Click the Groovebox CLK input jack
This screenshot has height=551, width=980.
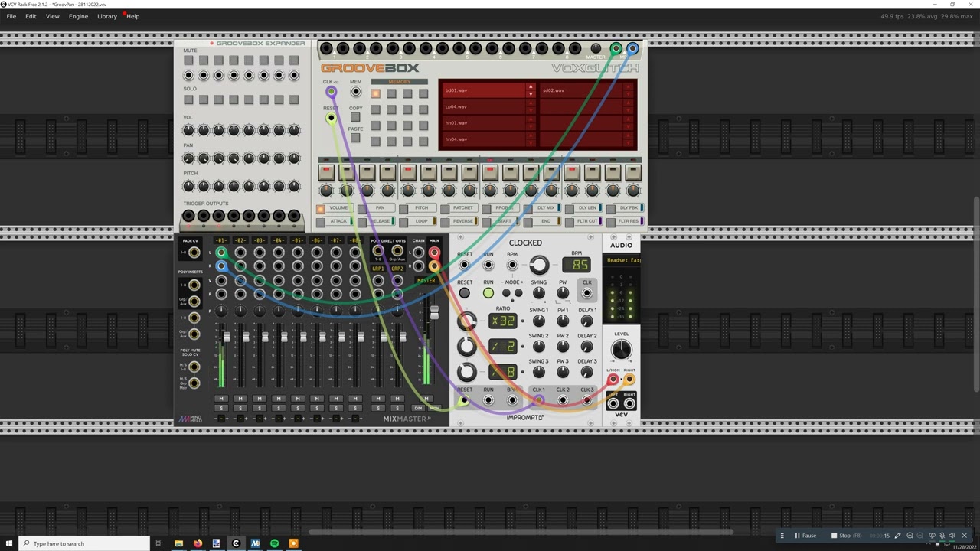click(331, 93)
